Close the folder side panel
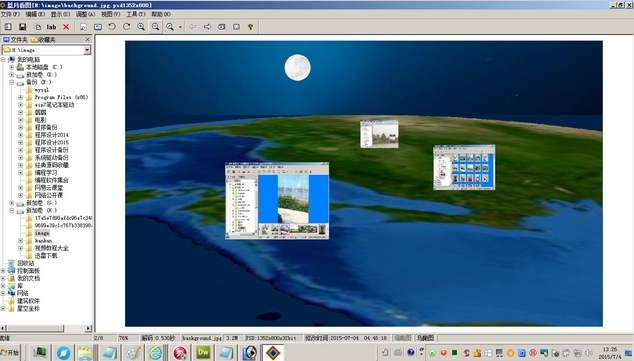634x361 pixels. 88,39
